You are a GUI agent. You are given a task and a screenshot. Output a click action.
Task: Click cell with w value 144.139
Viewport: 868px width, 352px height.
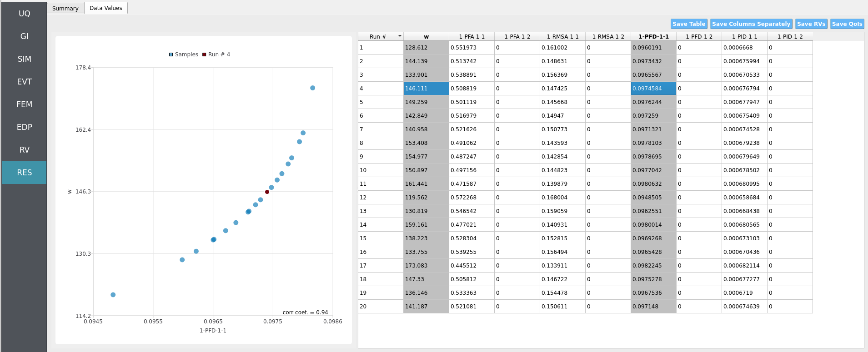click(x=426, y=61)
